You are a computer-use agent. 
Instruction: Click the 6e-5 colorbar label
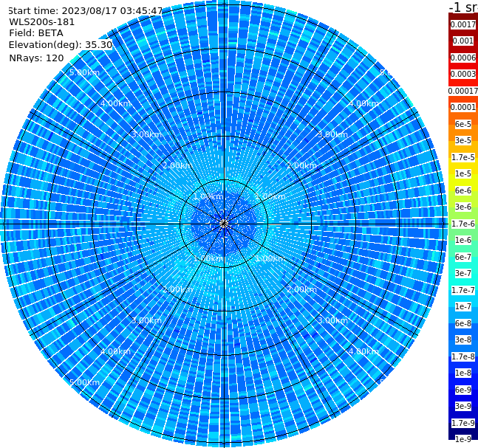(463, 124)
